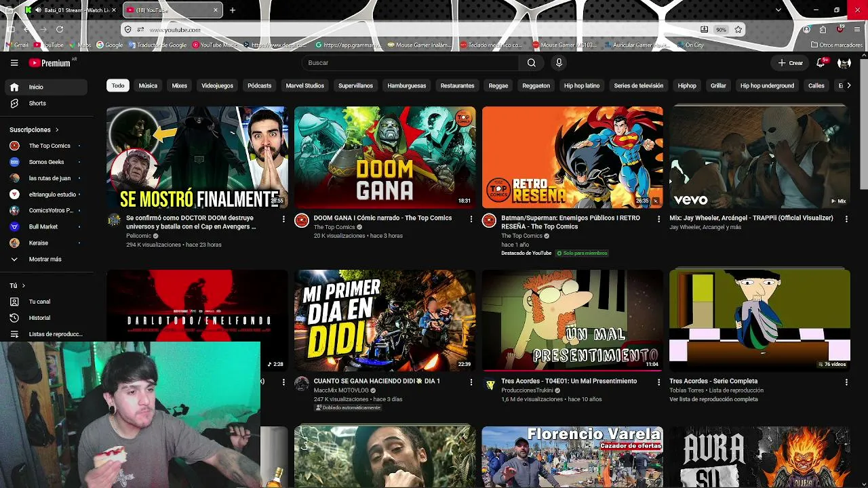The width and height of the screenshot is (868, 488).
Task: Select the Marvel Studios filter chip
Action: tap(304, 86)
